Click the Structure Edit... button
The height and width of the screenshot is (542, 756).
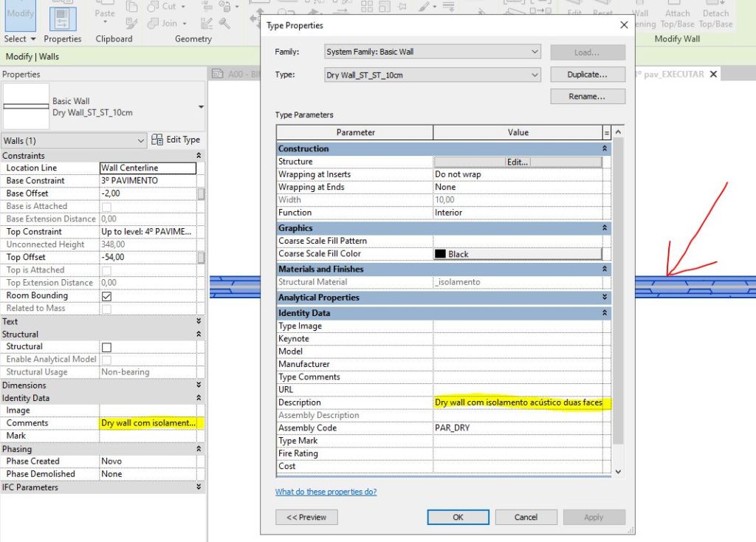point(518,162)
